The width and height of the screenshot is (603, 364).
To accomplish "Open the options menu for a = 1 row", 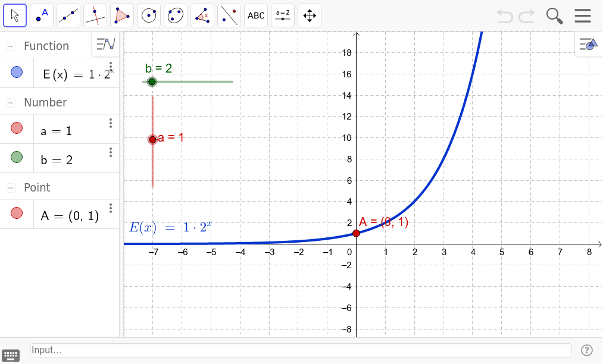I will click(111, 123).
